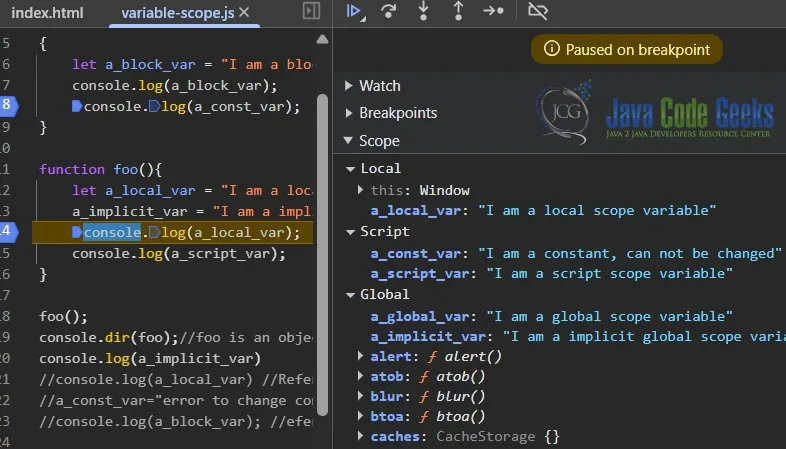Switch to the index.html tab

[47, 13]
